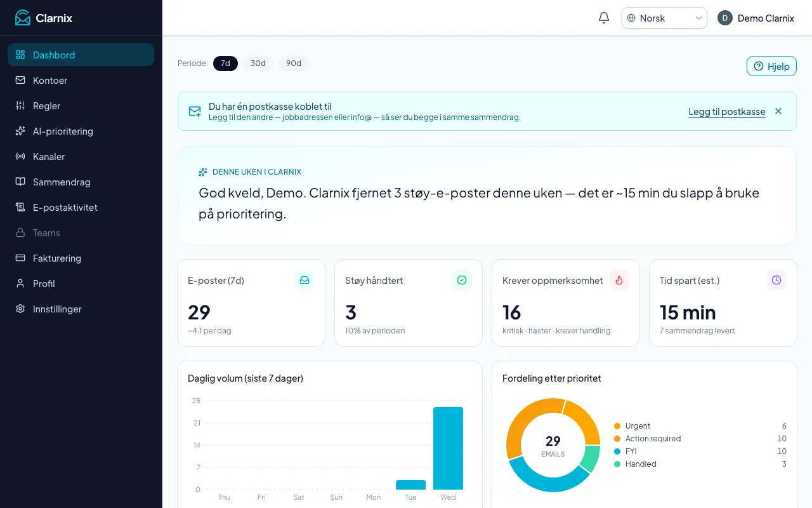The height and width of the screenshot is (508, 812).
Task: Open Profil from the sidebar
Action: (81, 283)
